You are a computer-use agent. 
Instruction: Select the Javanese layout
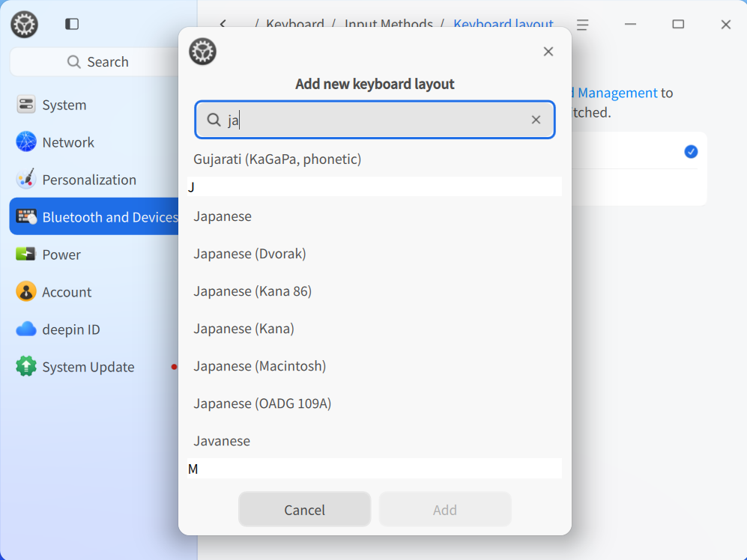click(x=375, y=440)
